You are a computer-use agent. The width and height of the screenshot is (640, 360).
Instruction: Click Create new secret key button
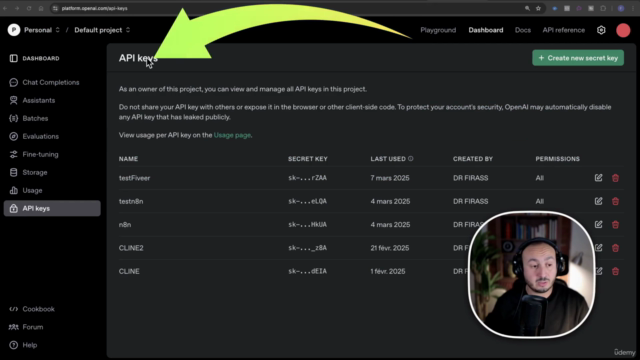(578, 58)
